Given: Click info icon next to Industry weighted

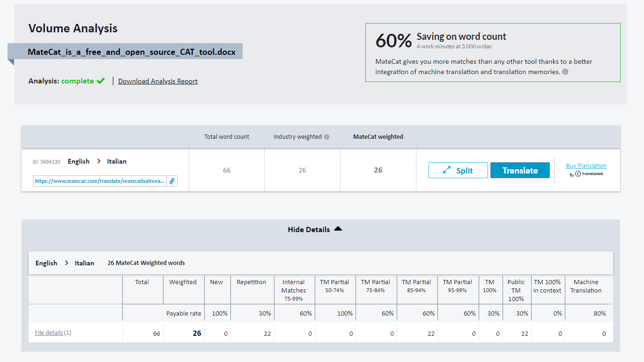Looking at the screenshot, I should (x=327, y=137).
